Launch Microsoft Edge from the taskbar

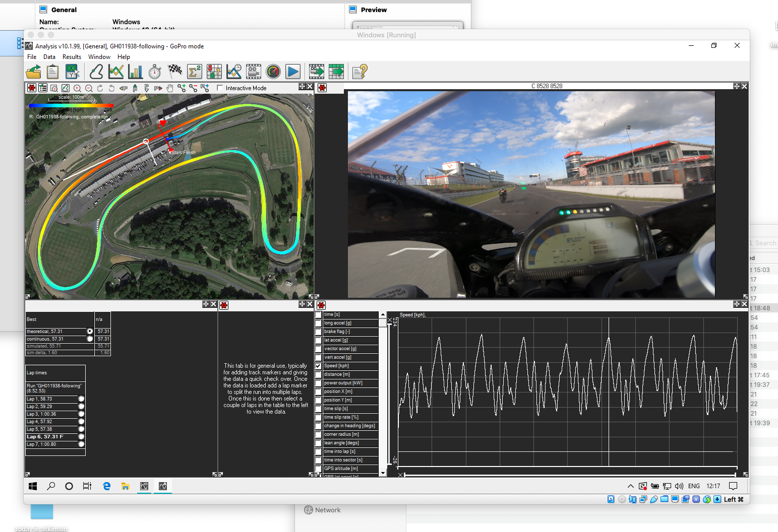106,486
